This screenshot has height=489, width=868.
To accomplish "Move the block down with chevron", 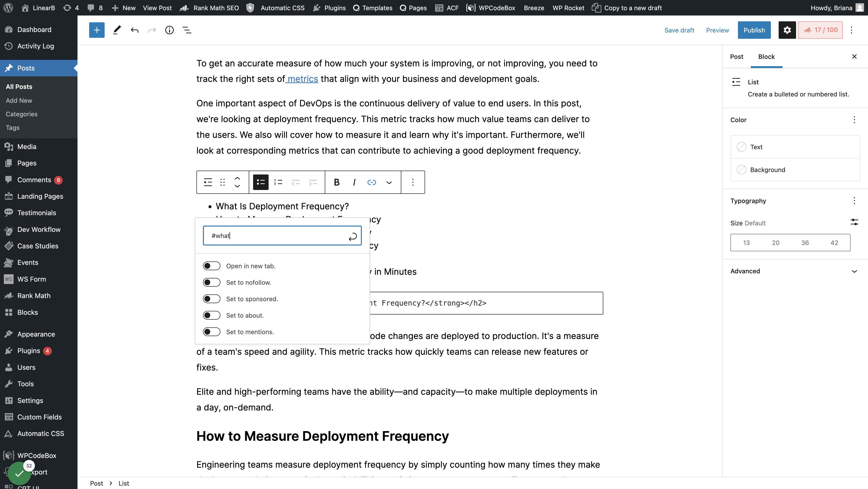I will (x=237, y=186).
